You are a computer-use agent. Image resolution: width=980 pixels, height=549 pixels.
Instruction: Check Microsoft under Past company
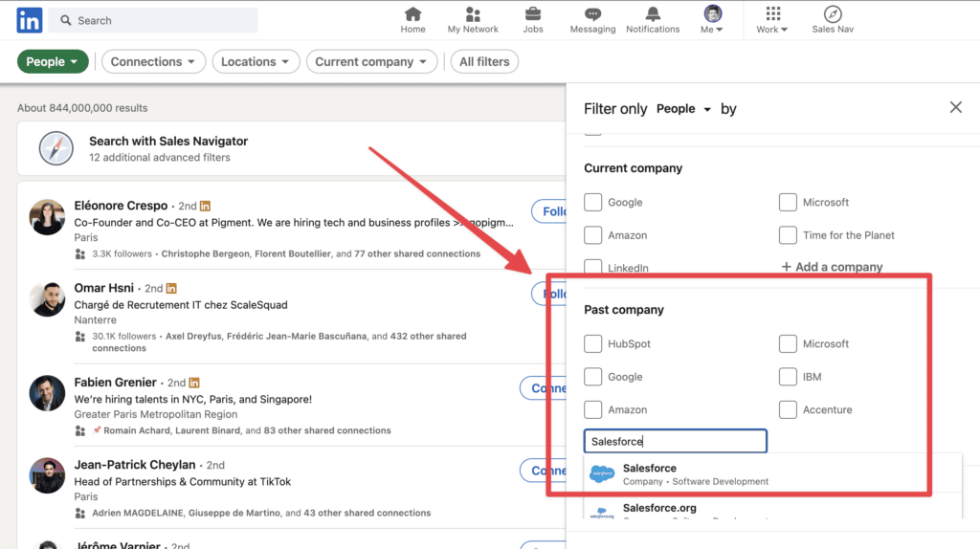tap(788, 343)
